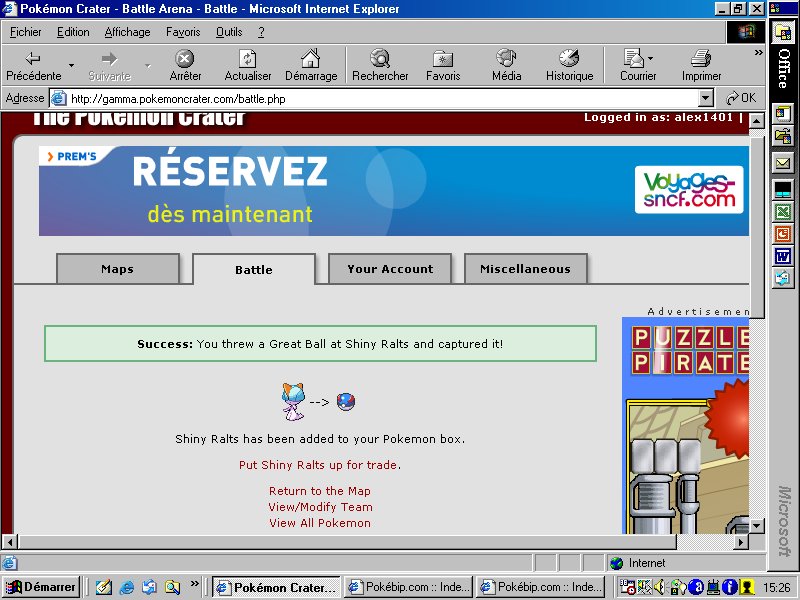
Task: Click the Windows Démarrer start button
Action: [41, 587]
